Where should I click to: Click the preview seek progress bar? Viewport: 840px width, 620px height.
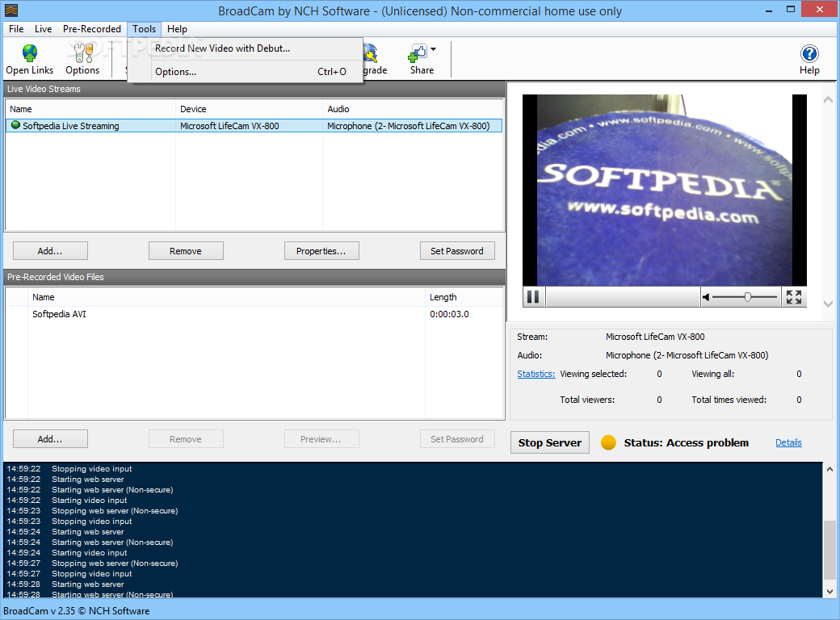pos(623,296)
